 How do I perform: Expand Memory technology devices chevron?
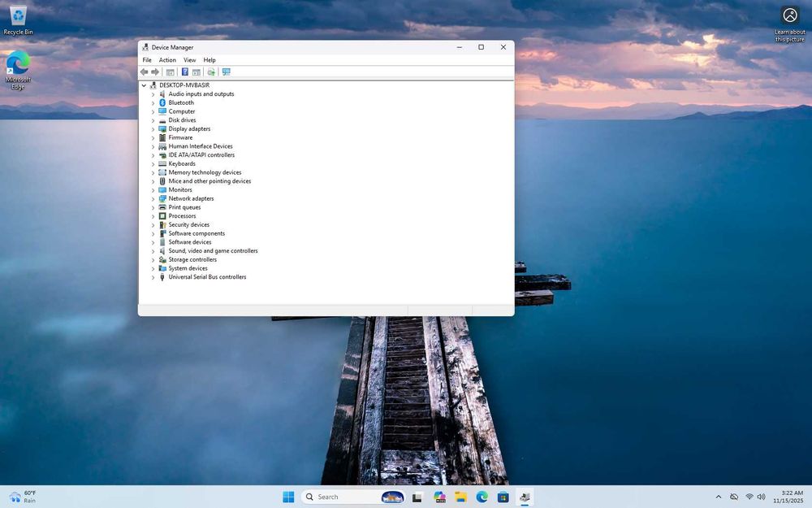[x=153, y=172]
